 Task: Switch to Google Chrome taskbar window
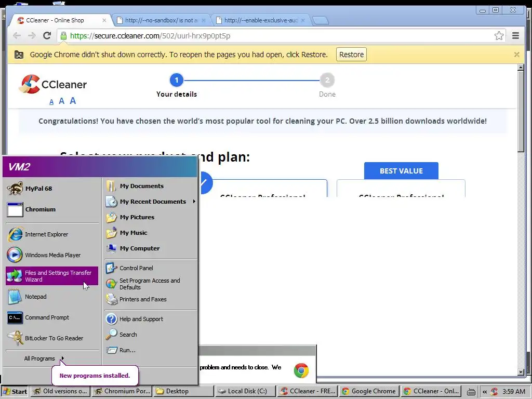click(369, 391)
